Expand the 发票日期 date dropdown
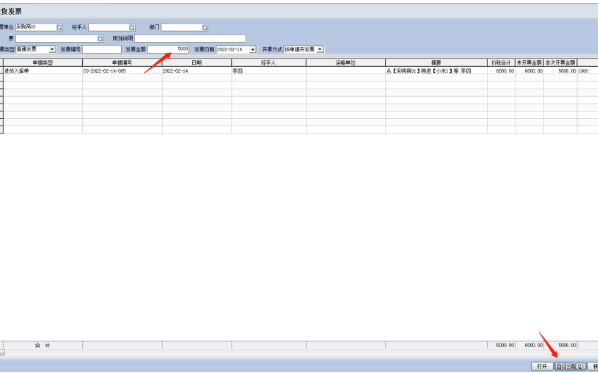The image size is (598, 373). tap(252, 50)
